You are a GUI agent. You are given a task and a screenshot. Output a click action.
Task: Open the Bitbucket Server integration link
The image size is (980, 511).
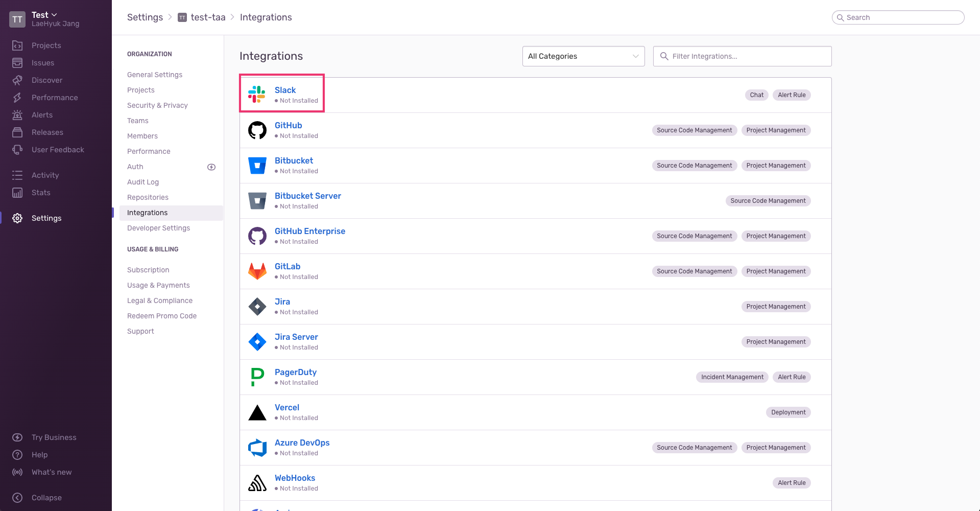[x=308, y=196]
